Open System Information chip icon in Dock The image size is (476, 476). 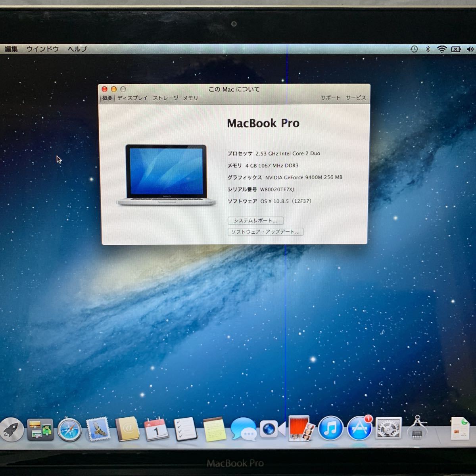(x=417, y=428)
